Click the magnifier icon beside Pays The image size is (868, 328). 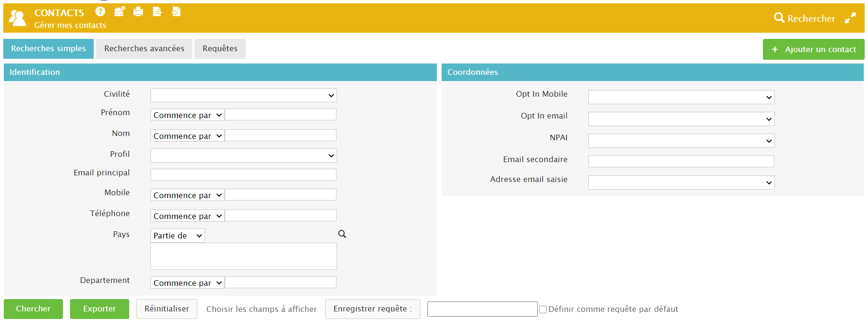(x=342, y=234)
